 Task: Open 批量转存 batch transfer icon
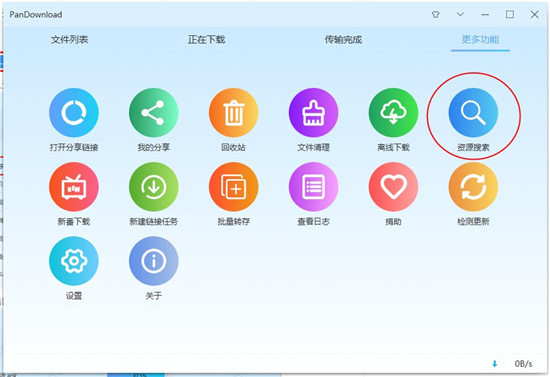click(x=234, y=187)
